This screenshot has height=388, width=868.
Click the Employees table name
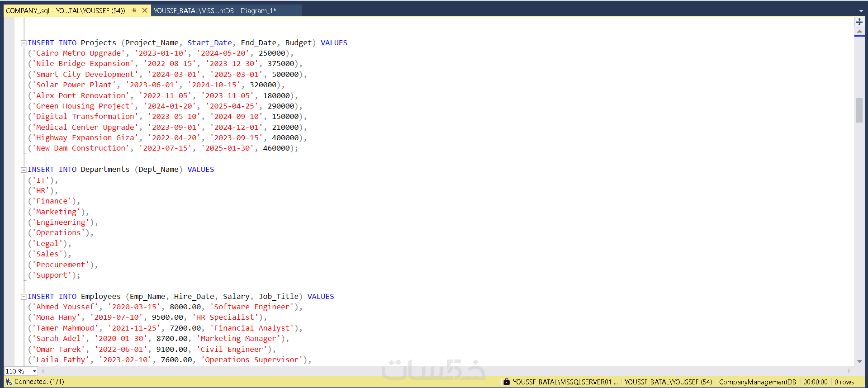coord(100,297)
